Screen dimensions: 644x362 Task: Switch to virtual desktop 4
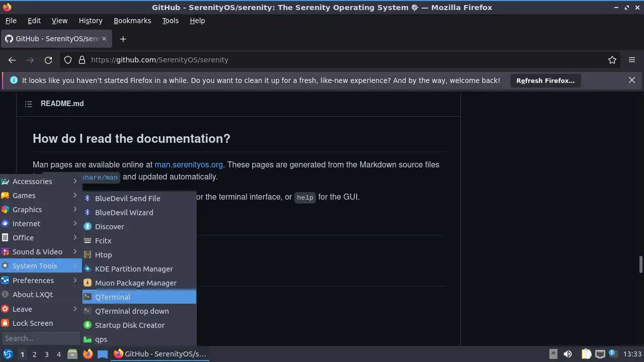(x=58, y=354)
